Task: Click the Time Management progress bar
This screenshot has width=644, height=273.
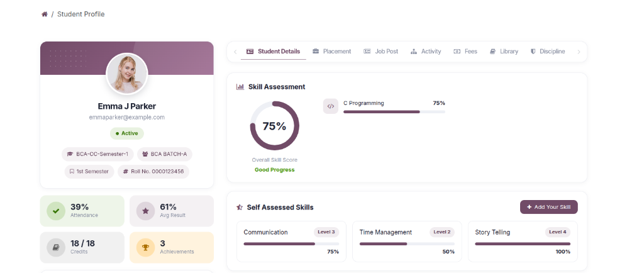Action: coord(407,244)
